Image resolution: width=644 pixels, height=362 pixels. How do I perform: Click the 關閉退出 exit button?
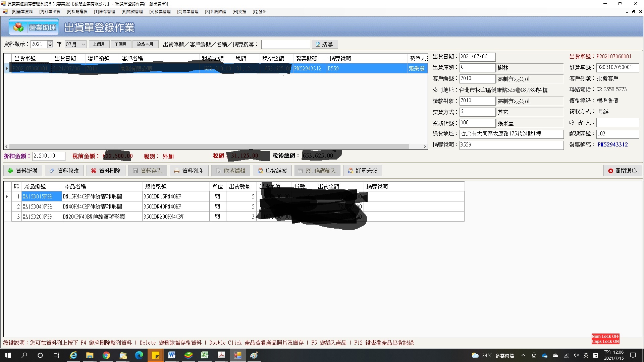pyautogui.click(x=623, y=171)
